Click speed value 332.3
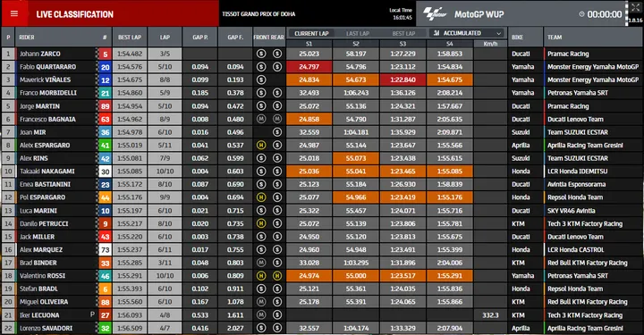This screenshot has height=335, width=644. pyautogui.click(x=490, y=315)
